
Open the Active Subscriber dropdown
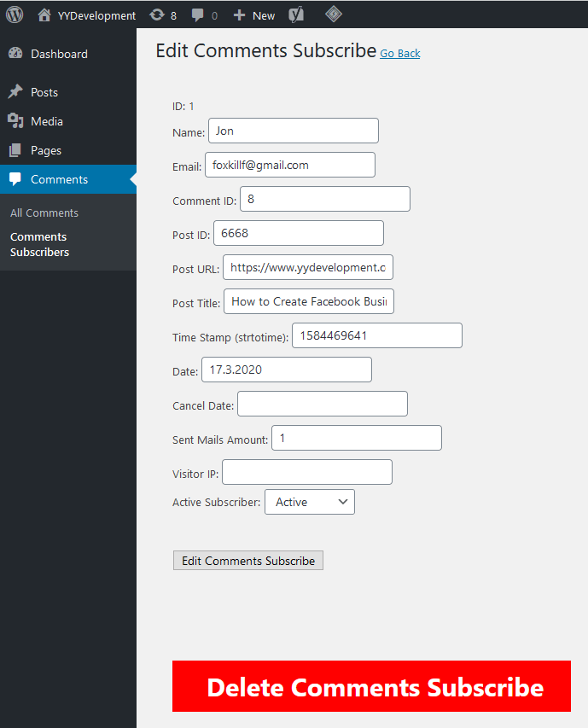tap(310, 502)
